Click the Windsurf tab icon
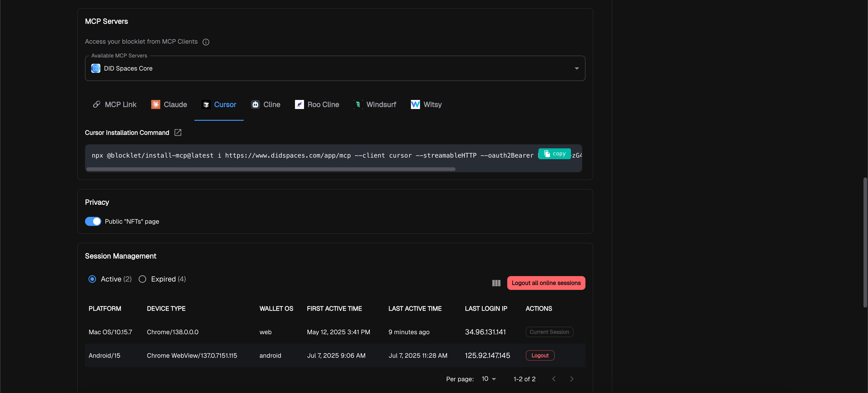Screen dimensions: 868x393 358,104
